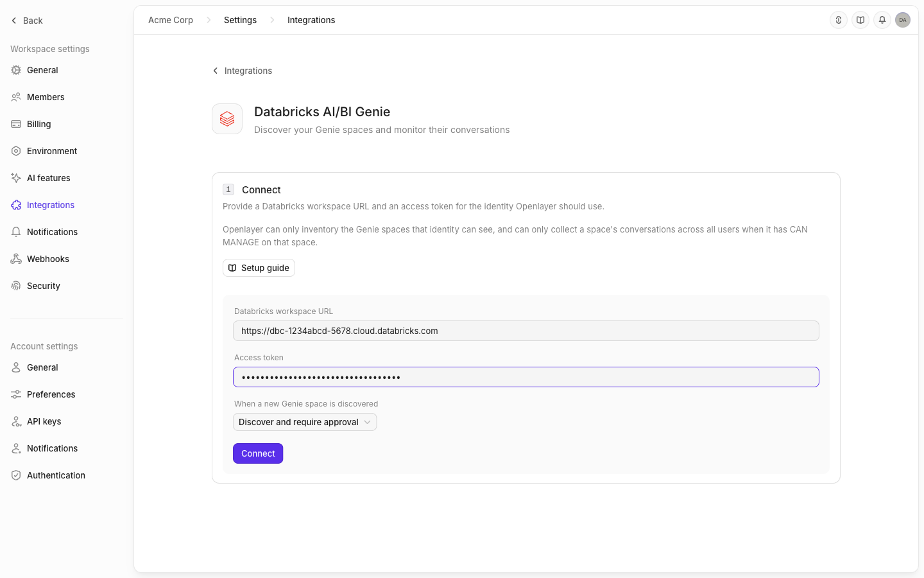Screen dimensions: 924x578
Task: Click the Integrations breadcrumb in header
Action: (x=311, y=20)
